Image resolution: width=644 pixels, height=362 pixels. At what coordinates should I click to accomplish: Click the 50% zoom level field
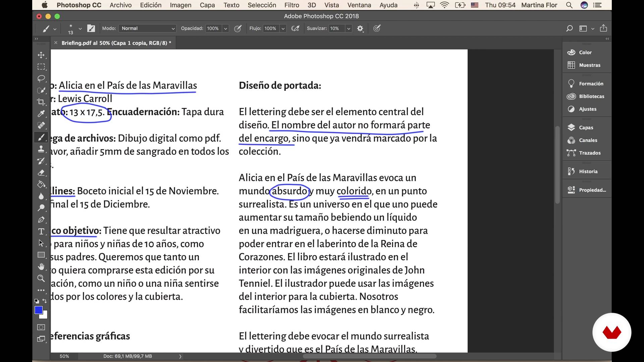(x=64, y=356)
